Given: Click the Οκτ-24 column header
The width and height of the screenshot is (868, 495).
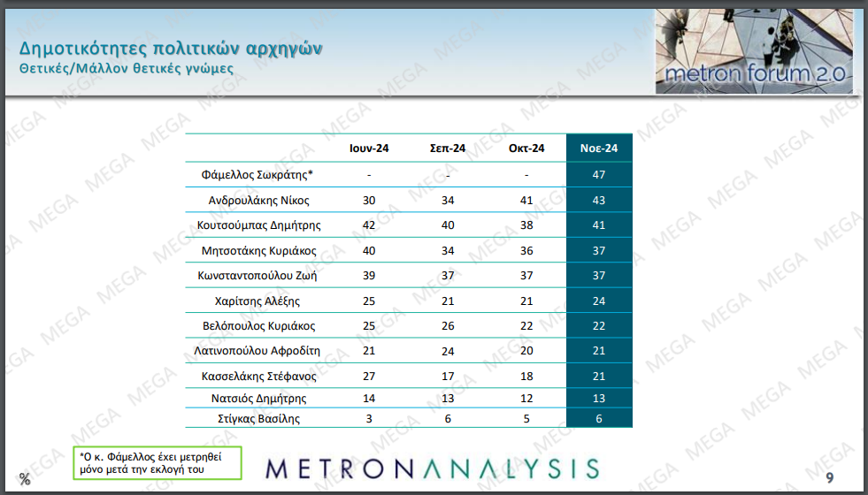Looking at the screenshot, I should pyautogui.click(x=526, y=148).
